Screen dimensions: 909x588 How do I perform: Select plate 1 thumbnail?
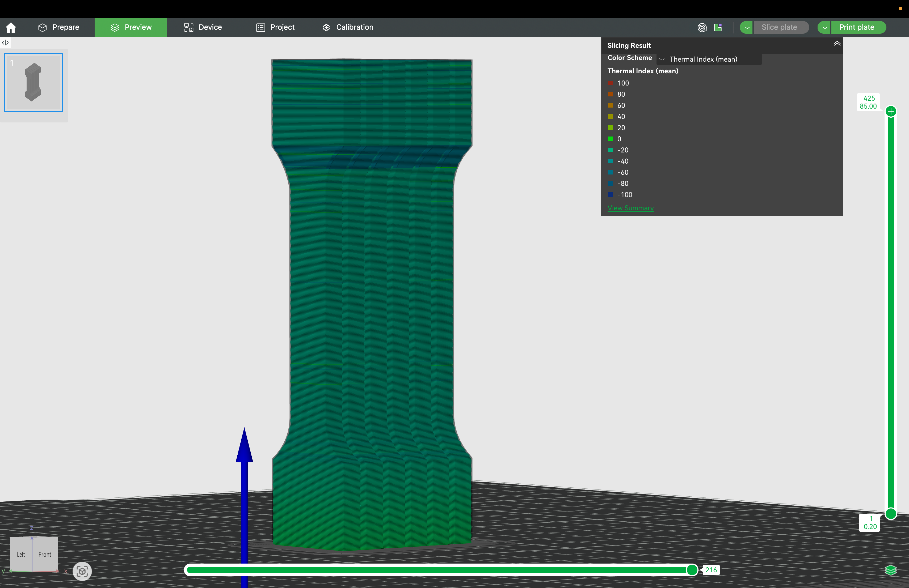[x=33, y=82]
